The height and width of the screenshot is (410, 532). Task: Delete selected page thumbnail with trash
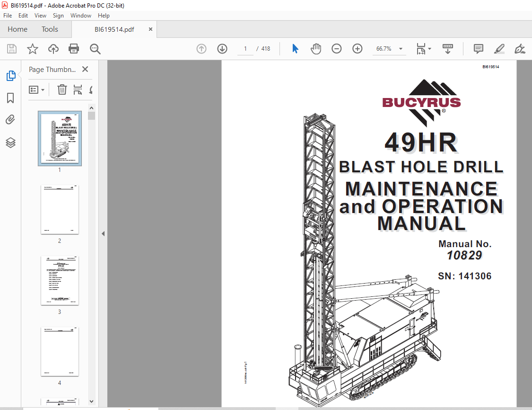coord(62,89)
